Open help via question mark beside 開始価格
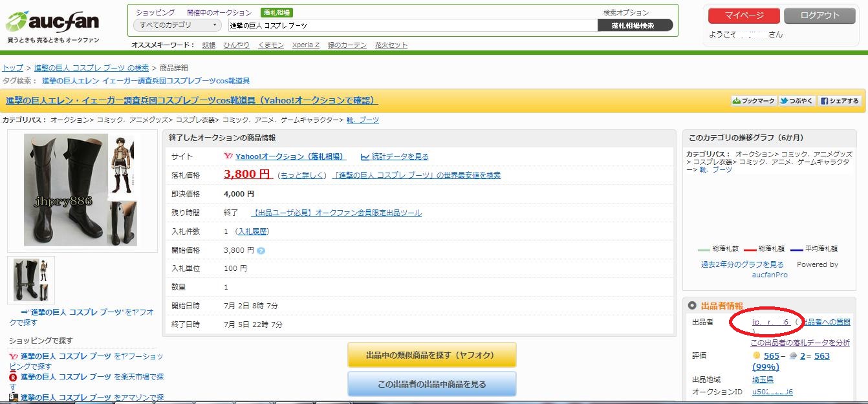Screen dimensions: 868x404 (261, 250)
